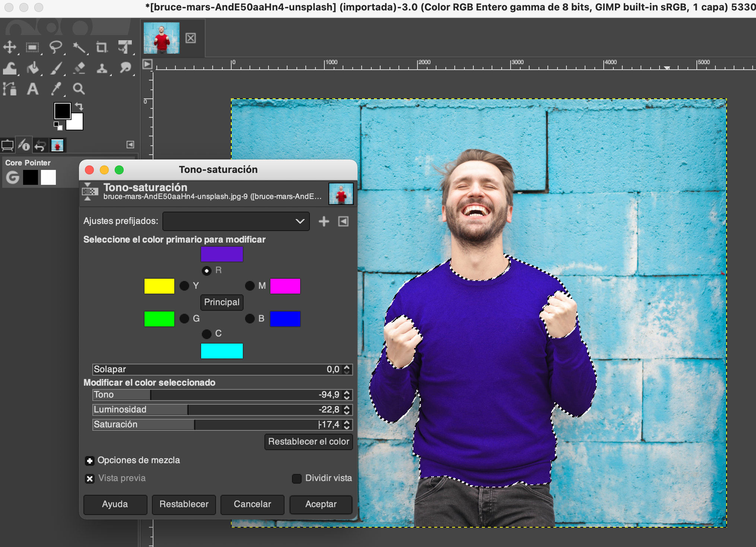The image size is (756, 547).
Task: Toggle the Vista previa checkbox
Action: tap(90, 478)
